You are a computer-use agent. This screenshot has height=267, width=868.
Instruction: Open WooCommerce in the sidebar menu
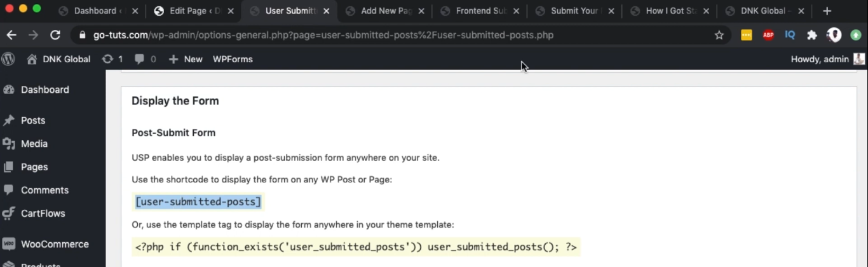pos(55,244)
